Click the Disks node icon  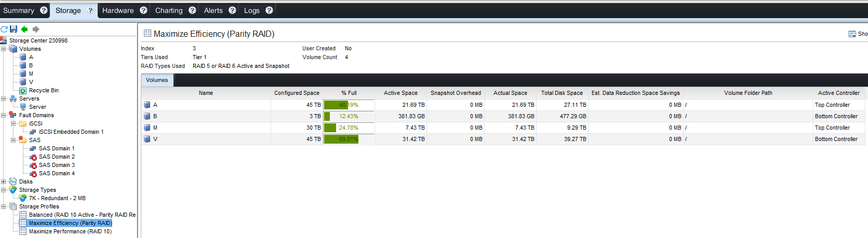point(13,181)
